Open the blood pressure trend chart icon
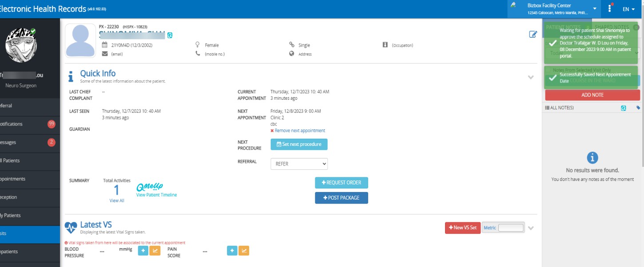 (155, 250)
